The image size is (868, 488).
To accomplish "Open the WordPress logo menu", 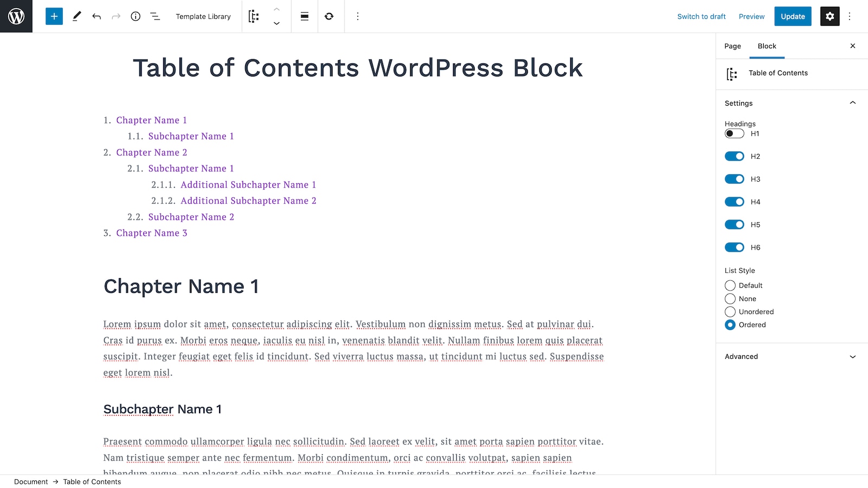I will point(16,16).
